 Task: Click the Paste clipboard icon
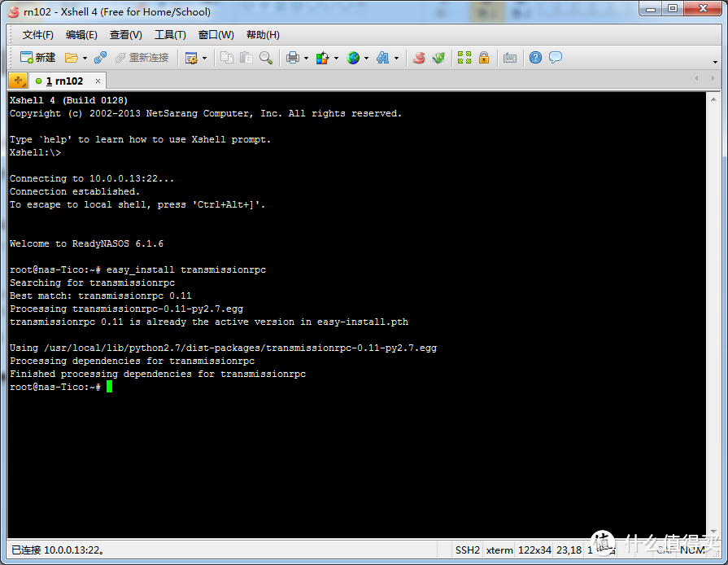pyautogui.click(x=246, y=58)
